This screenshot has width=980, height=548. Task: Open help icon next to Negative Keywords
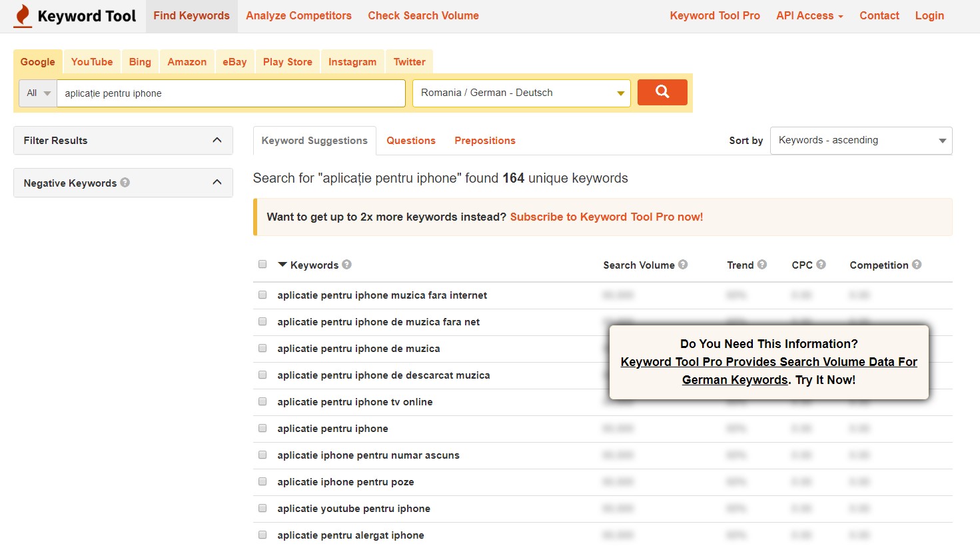click(x=125, y=182)
